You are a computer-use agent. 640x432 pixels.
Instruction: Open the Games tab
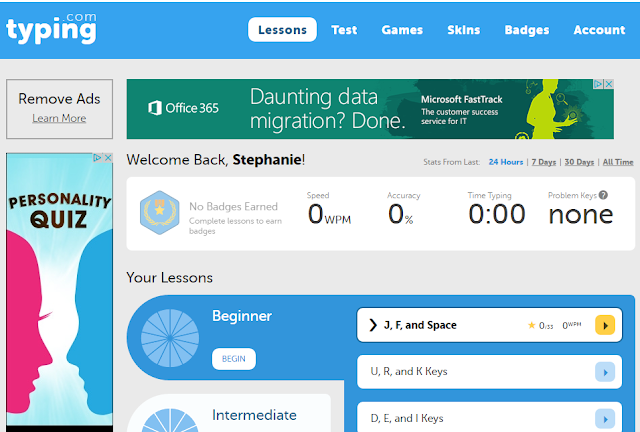point(402,30)
